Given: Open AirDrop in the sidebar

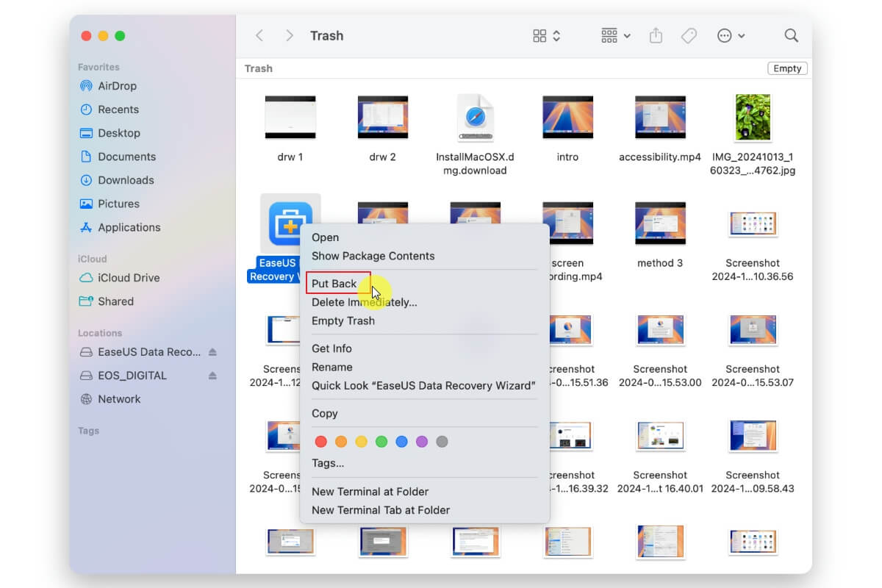Looking at the screenshot, I should click(x=117, y=86).
